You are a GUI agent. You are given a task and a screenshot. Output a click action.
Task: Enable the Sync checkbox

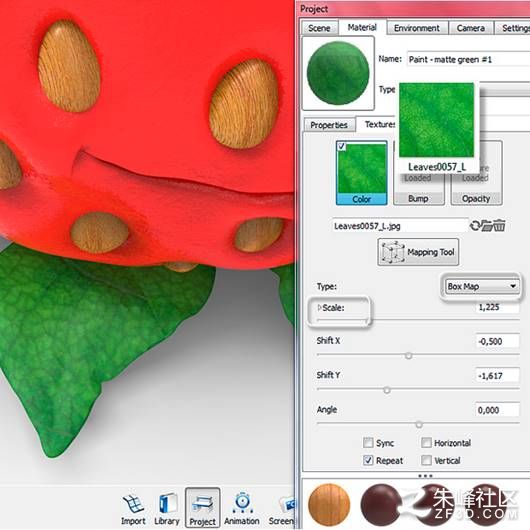click(368, 442)
